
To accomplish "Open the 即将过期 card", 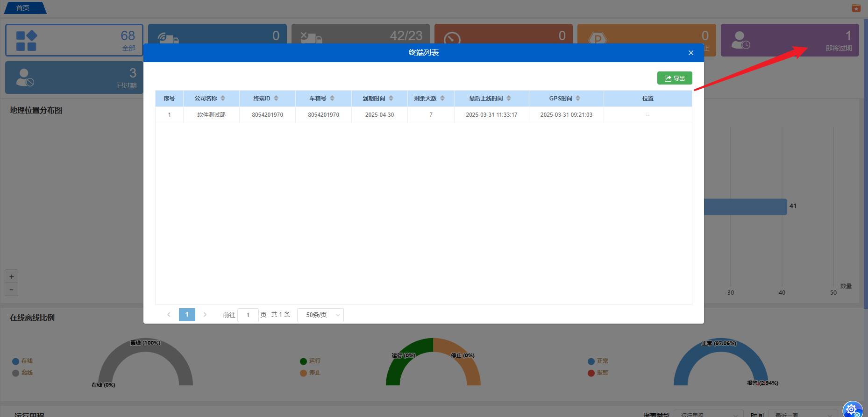I will pos(790,40).
